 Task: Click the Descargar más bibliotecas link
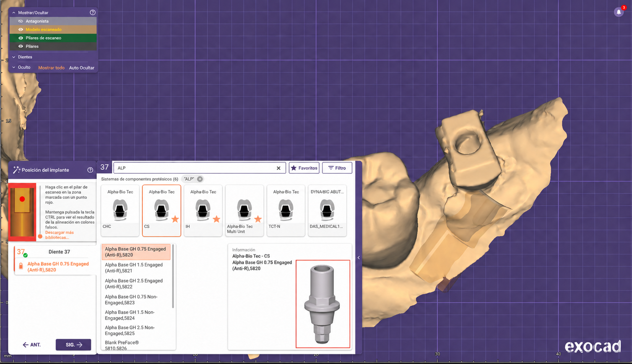[59, 235]
